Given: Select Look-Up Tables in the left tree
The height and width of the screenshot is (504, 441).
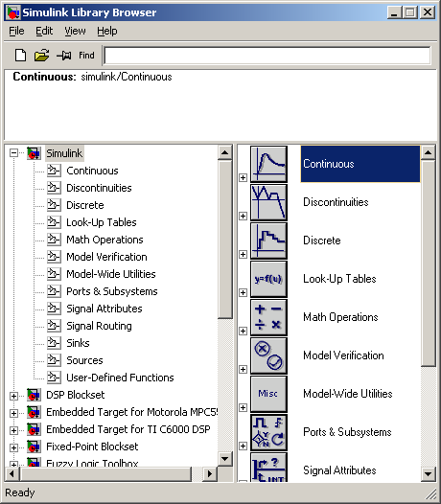Looking at the screenshot, I should tap(102, 222).
